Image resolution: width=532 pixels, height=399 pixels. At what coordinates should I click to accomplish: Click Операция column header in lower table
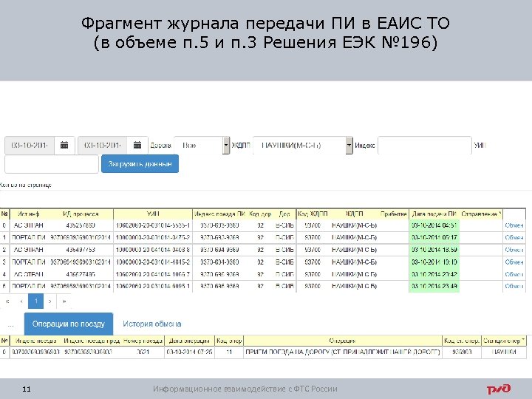pyautogui.click(x=342, y=341)
